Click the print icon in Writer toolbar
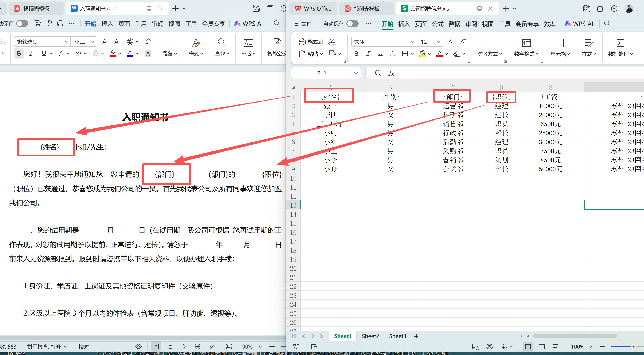This screenshot has height=355, width=644. click(60, 23)
